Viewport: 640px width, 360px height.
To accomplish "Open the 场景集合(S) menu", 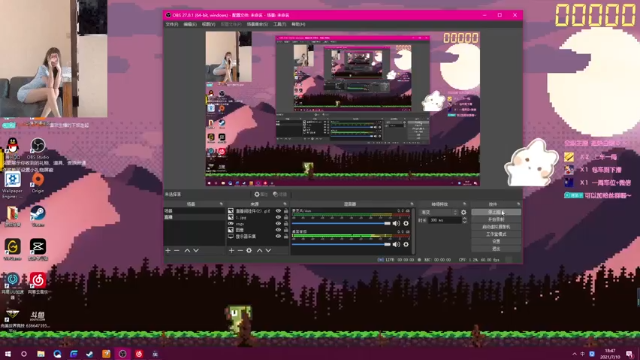I will point(258,24).
